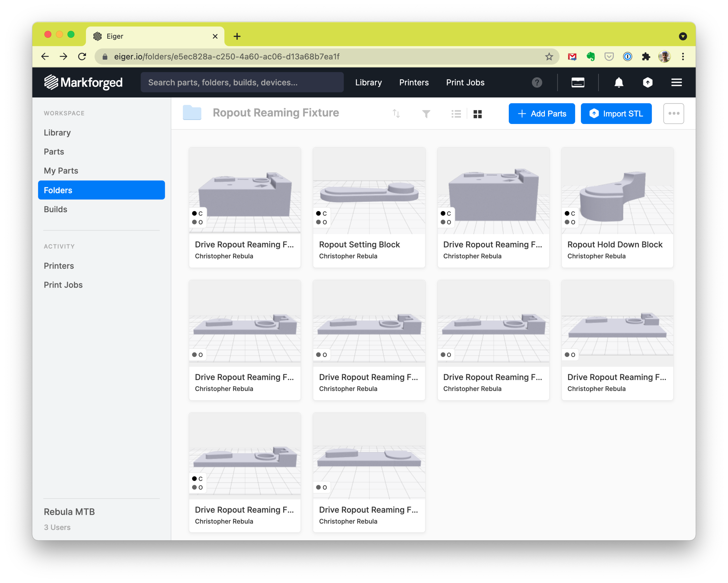This screenshot has width=728, height=583.
Task: Open Chrome's three-dot menu
Action: point(682,56)
